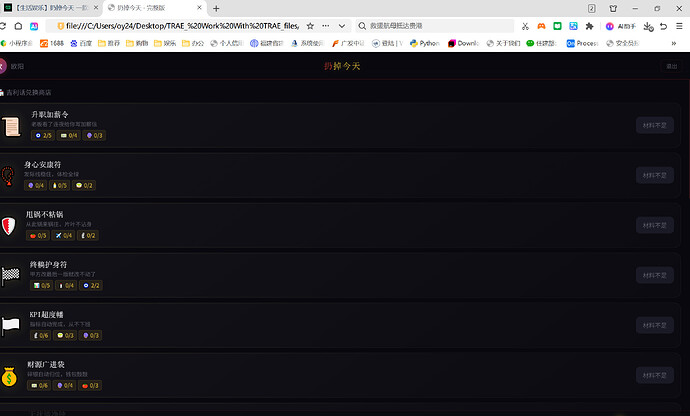
Task: Click the 0/3 material chip under 升职加薪令
Action: coord(94,136)
